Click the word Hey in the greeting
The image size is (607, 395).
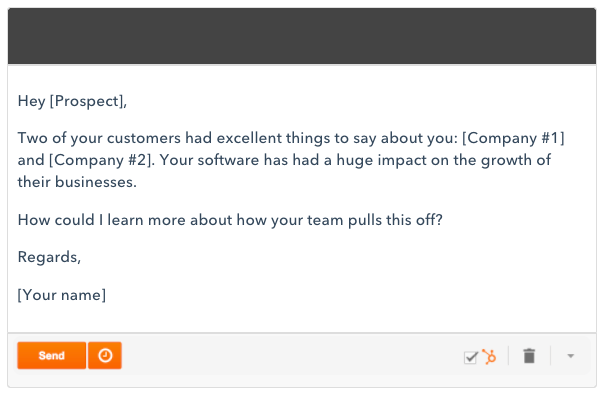pyautogui.click(x=31, y=101)
